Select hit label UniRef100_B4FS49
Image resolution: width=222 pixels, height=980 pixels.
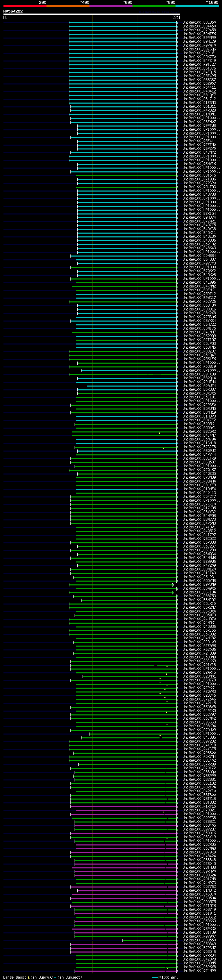click(199, 60)
